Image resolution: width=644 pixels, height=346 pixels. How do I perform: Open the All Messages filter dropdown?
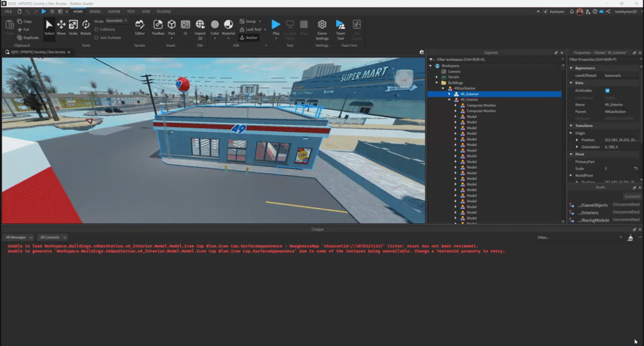18,237
